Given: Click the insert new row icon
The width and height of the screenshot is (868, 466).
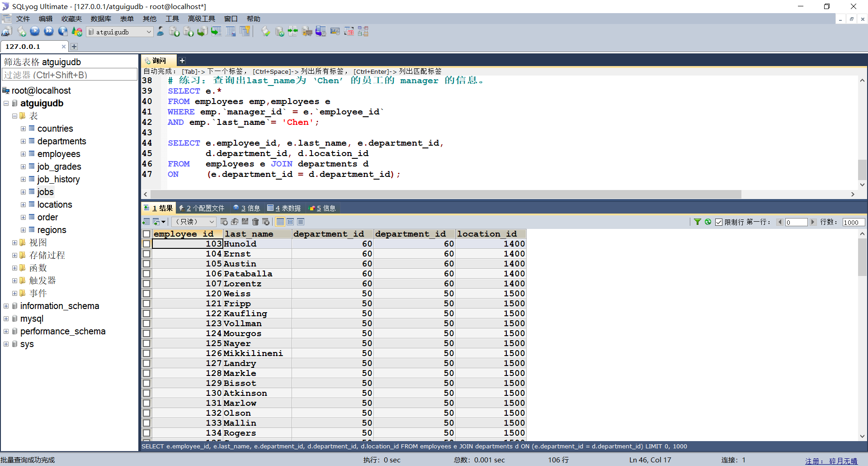Looking at the screenshot, I should (x=224, y=222).
